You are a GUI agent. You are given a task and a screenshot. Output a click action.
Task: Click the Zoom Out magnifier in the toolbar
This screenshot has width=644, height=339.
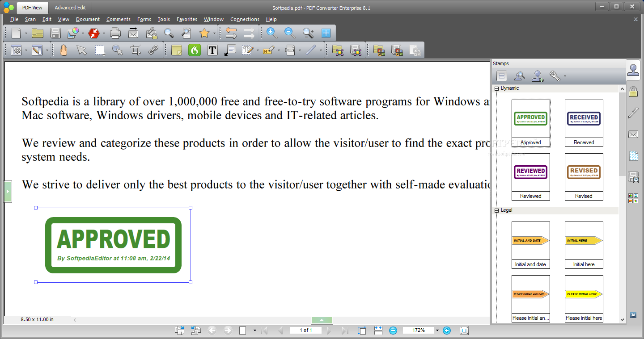click(x=290, y=33)
